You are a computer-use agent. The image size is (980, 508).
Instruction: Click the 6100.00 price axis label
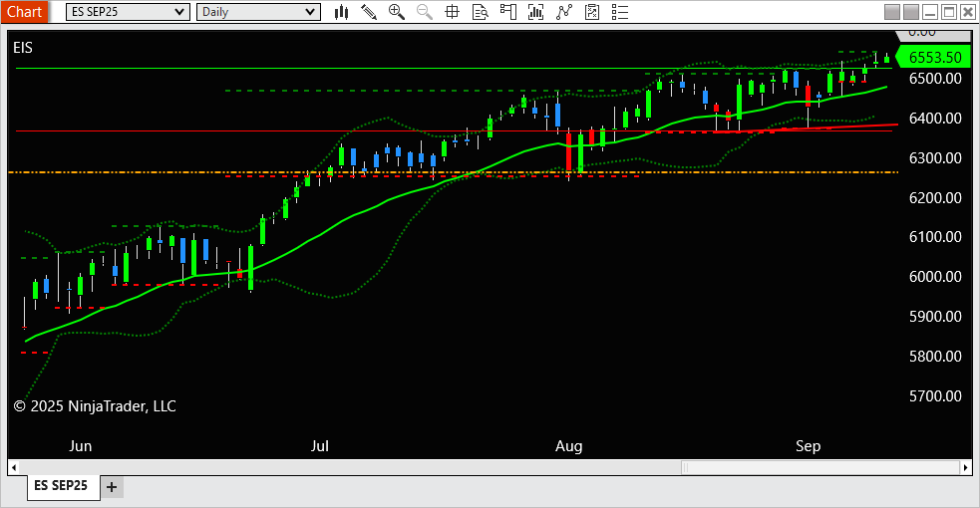pos(935,236)
